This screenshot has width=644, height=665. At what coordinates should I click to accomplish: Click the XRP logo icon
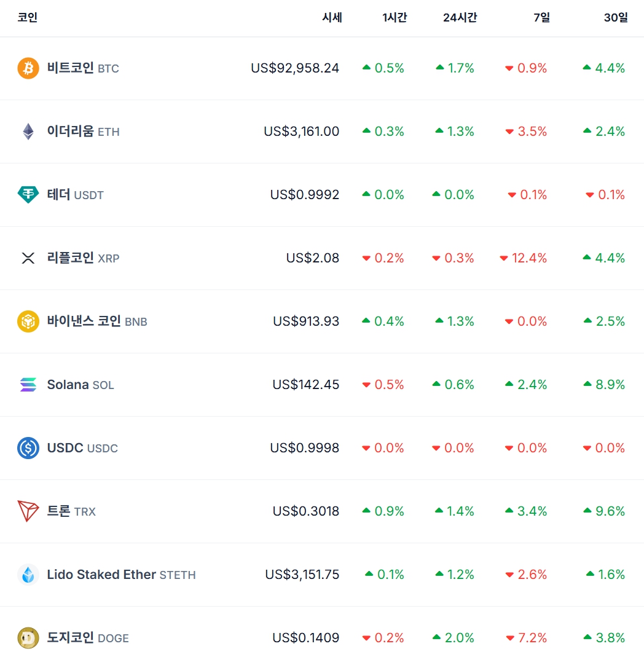pyautogui.click(x=28, y=258)
